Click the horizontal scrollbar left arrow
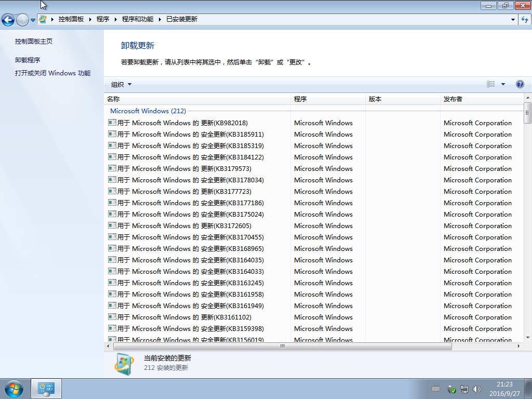The height and width of the screenshot is (399, 532). [x=108, y=346]
